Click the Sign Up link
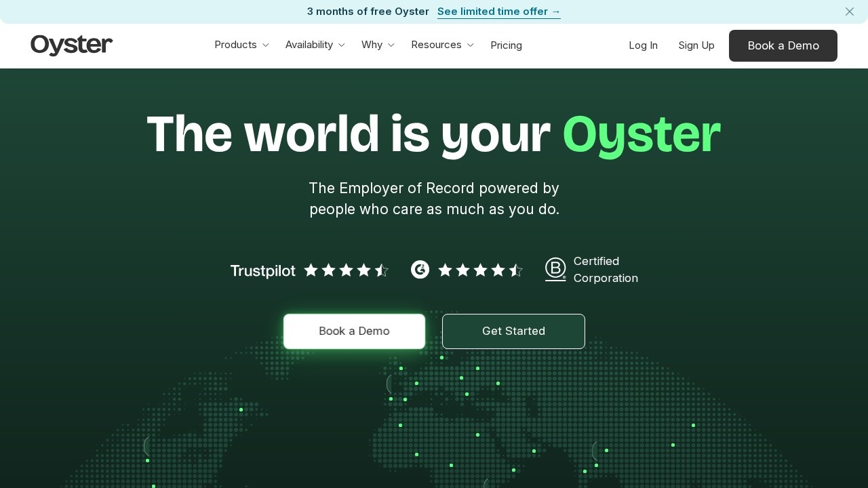Screen dimensions: 868x488 tap(696, 45)
